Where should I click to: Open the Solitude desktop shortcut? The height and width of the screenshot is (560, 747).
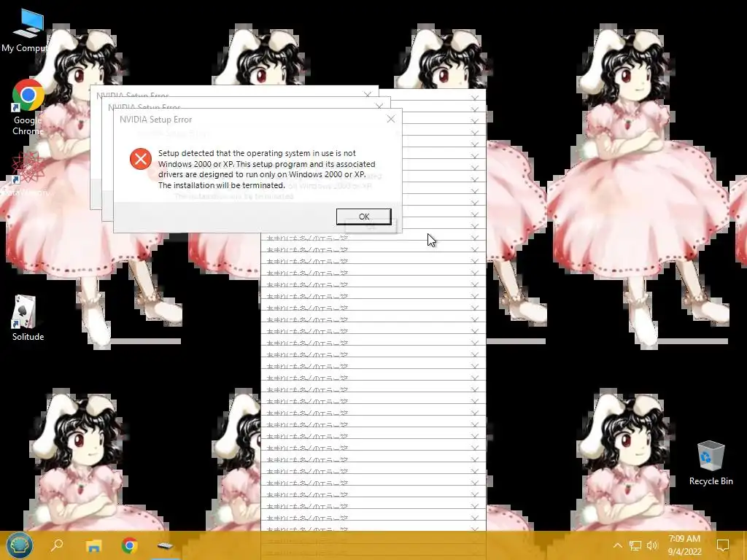(x=28, y=318)
